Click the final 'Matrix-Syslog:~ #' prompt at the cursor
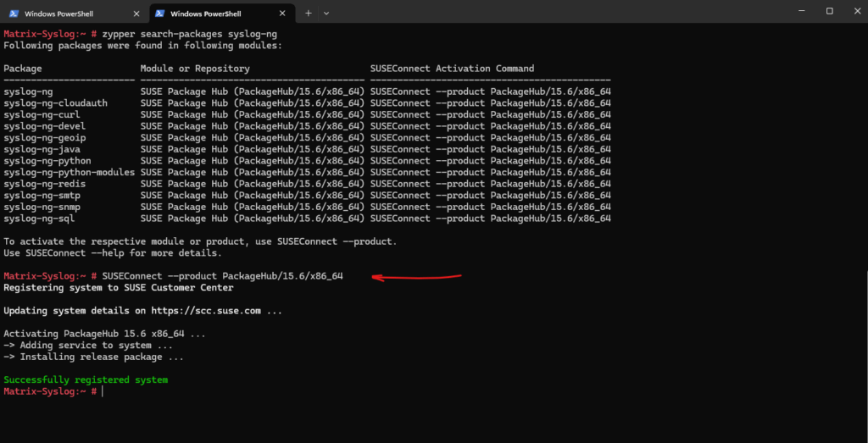868x443 pixels. coord(50,391)
